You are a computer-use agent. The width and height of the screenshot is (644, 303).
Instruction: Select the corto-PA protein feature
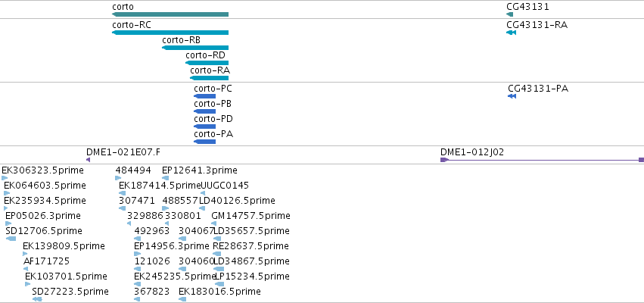pyautogui.click(x=204, y=142)
